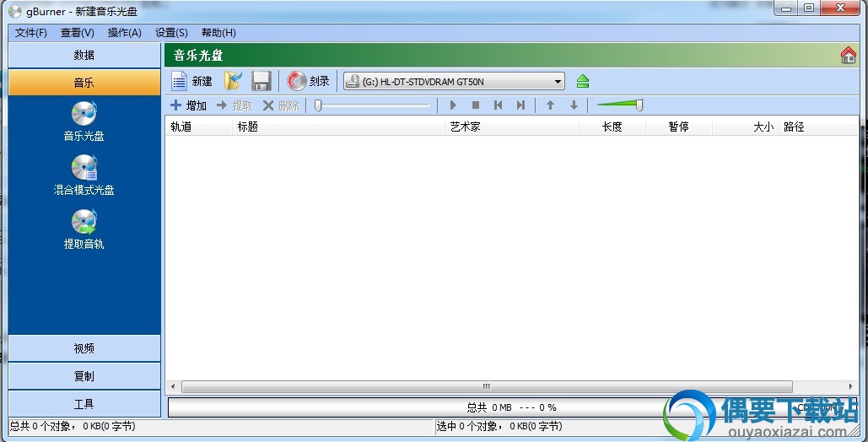Switch to the 复制 copy section

[x=84, y=376]
